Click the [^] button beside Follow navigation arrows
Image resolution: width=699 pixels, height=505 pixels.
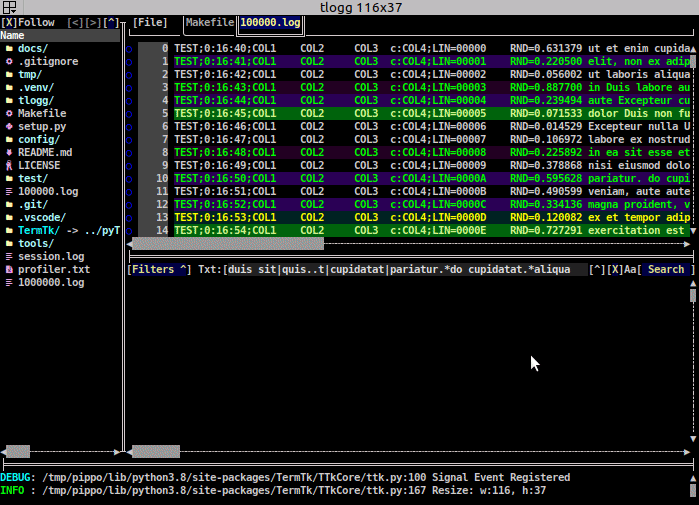[x=111, y=22]
